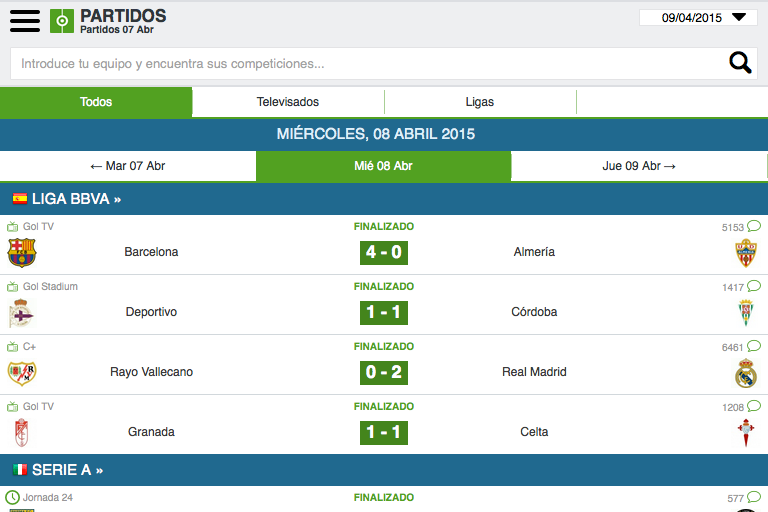Screen dimensions: 768x512
Task: Open comments bubble for Barcelona match
Action: 753,226
